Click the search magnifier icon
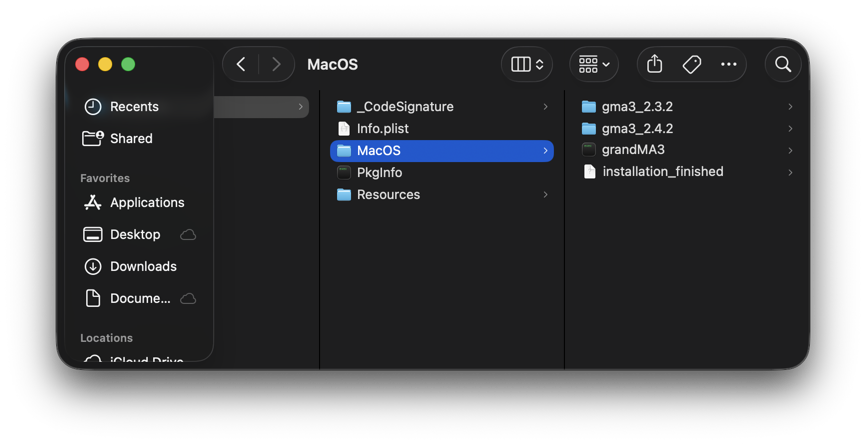866x444 pixels. pos(783,65)
